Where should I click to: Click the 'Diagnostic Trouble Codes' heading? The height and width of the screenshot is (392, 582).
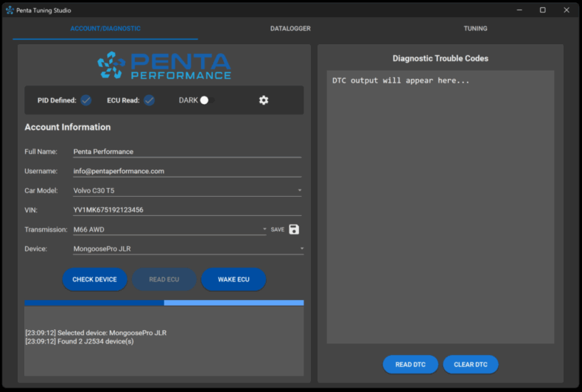(441, 58)
